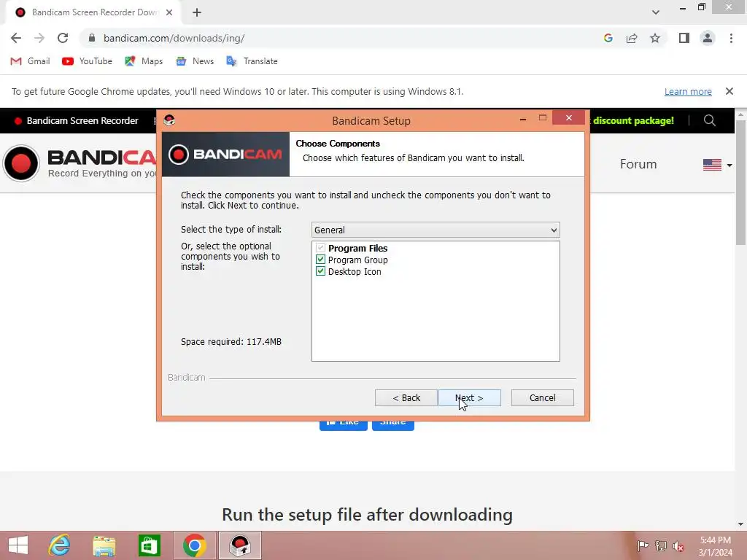Viewport: 747px width, 560px height.
Task: Click the Program Files checkbox
Action: [x=321, y=248]
